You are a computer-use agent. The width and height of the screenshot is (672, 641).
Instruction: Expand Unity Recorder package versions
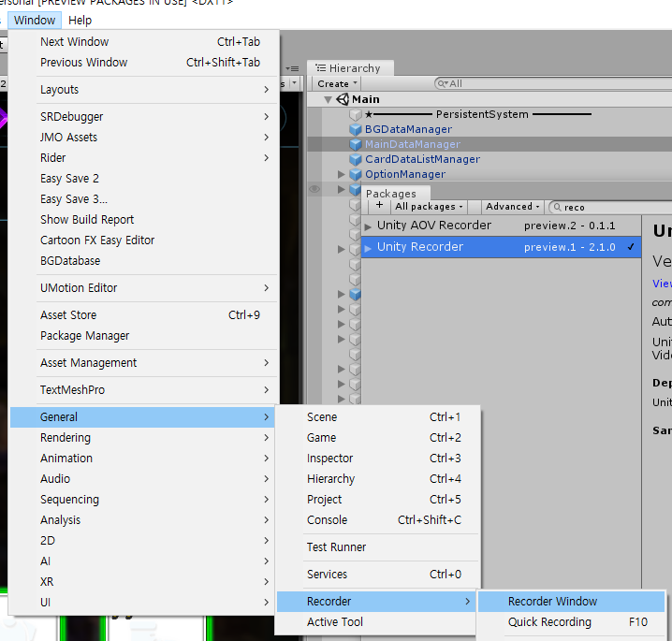368,248
